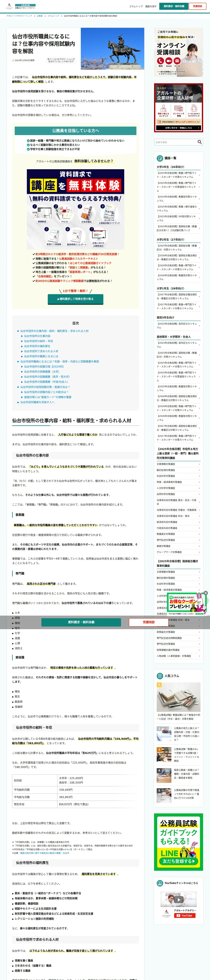The image size is (210, 980).
Task: Click arrow icon beside 仙台市役所職員になるには? contents entry
Action: 18,361
